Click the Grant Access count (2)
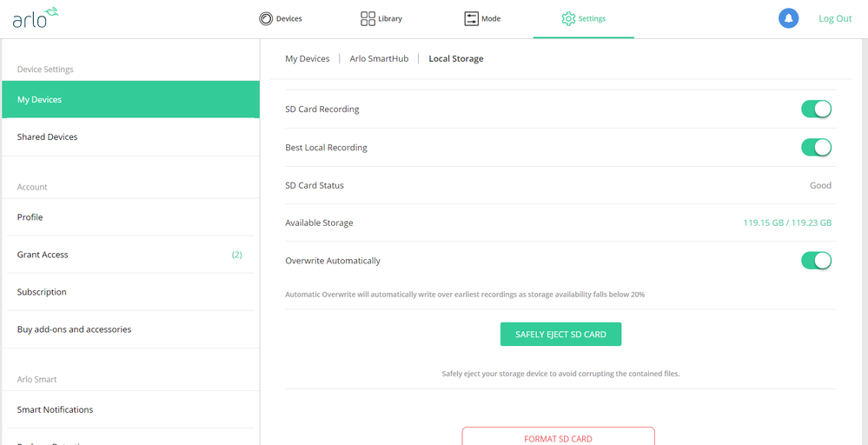Viewport: 868px width, 445px height. (x=237, y=255)
